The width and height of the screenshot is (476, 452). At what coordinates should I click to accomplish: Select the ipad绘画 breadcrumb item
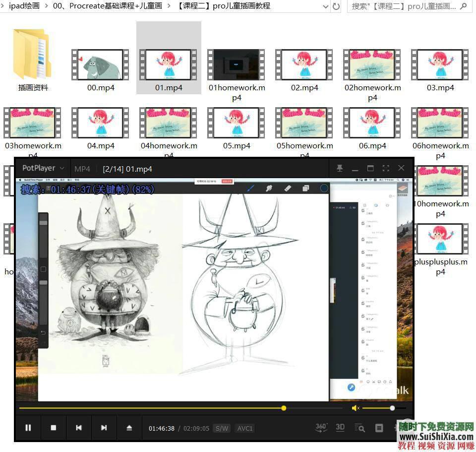coord(23,6)
